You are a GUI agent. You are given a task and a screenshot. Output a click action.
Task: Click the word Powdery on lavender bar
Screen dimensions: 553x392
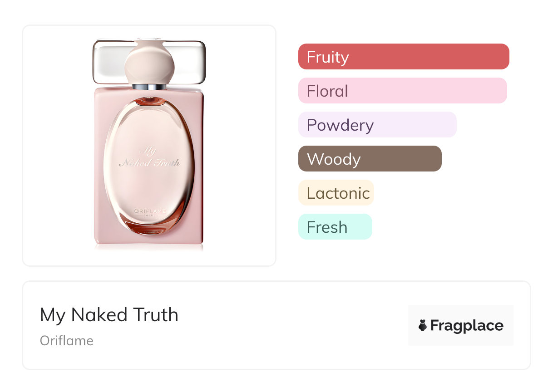point(340,125)
